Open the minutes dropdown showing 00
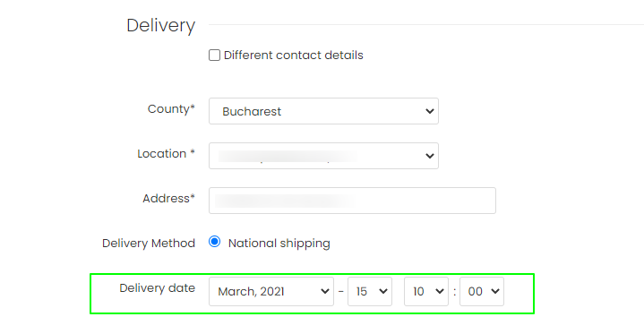644x334 pixels. pyautogui.click(x=482, y=291)
